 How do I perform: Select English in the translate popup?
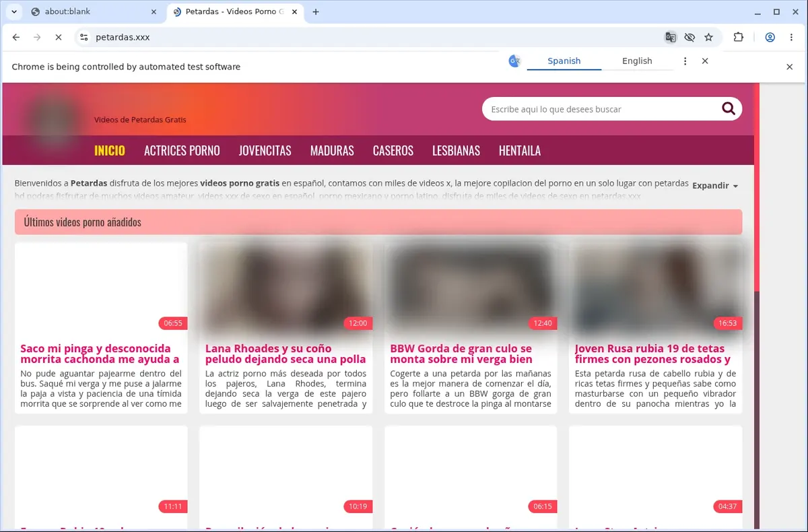[x=637, y=61]
